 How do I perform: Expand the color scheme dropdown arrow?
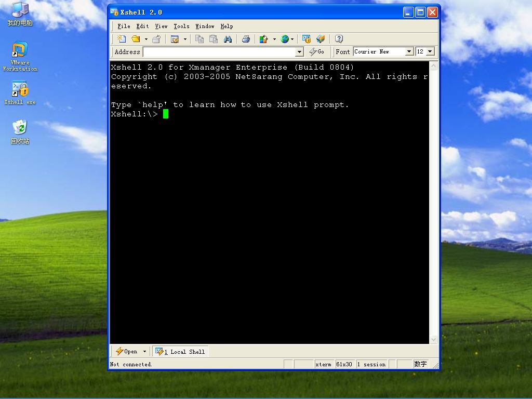(274, 39)
